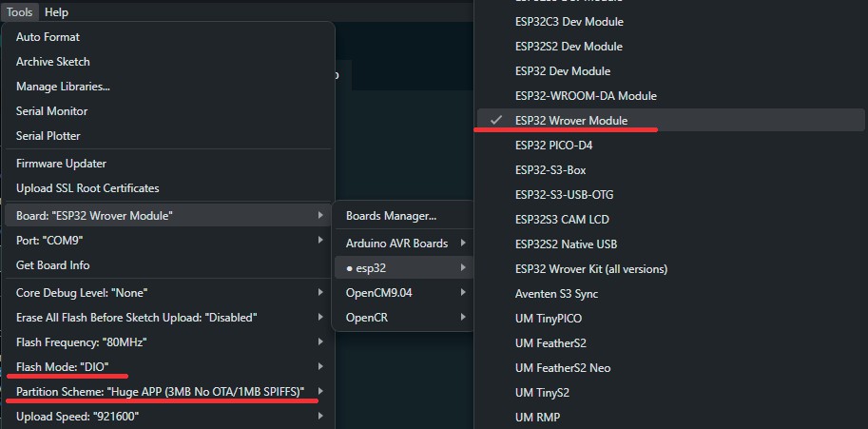Open the Tools menu
This screenshot has width=868, height=429.
pyautogui.click(x=19, y=12)
